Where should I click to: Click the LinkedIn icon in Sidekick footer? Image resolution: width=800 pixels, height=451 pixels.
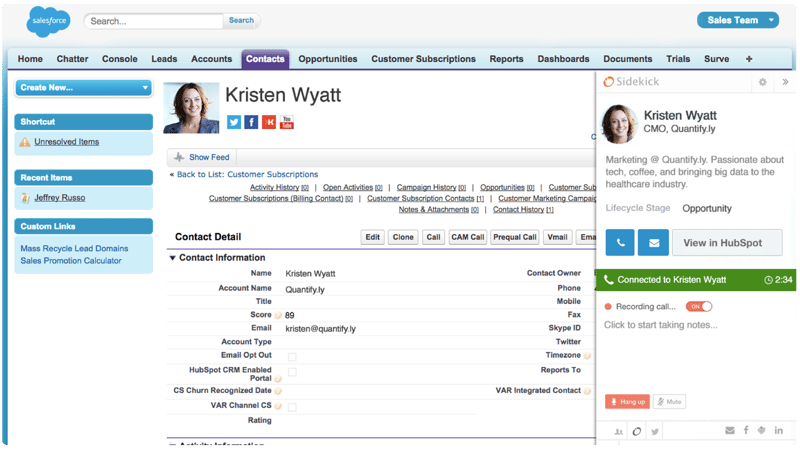click(x=779, y=430)
